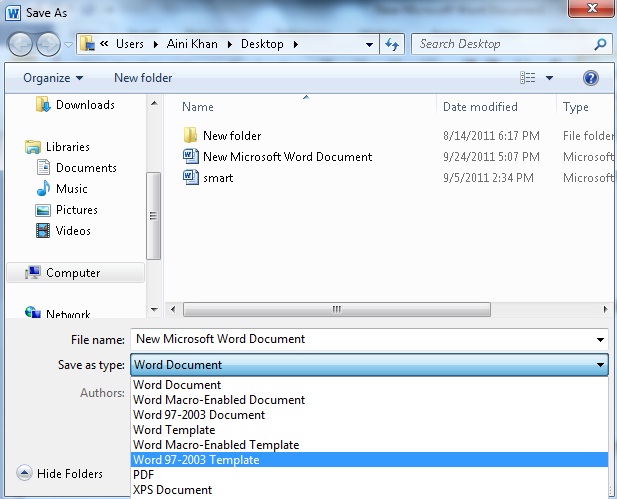Open the File name history dropdown arrow
Viewport: 617px width, 499px height.
[600, 339]
